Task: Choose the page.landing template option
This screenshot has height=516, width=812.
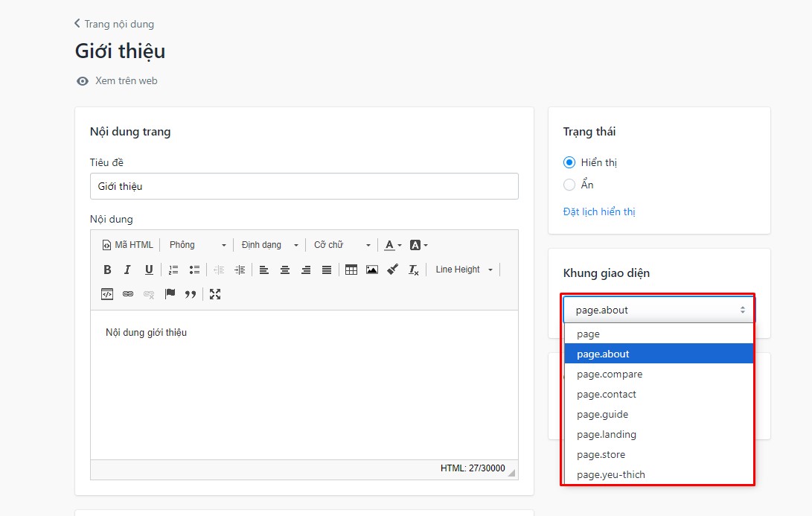Action: (658, 435)
